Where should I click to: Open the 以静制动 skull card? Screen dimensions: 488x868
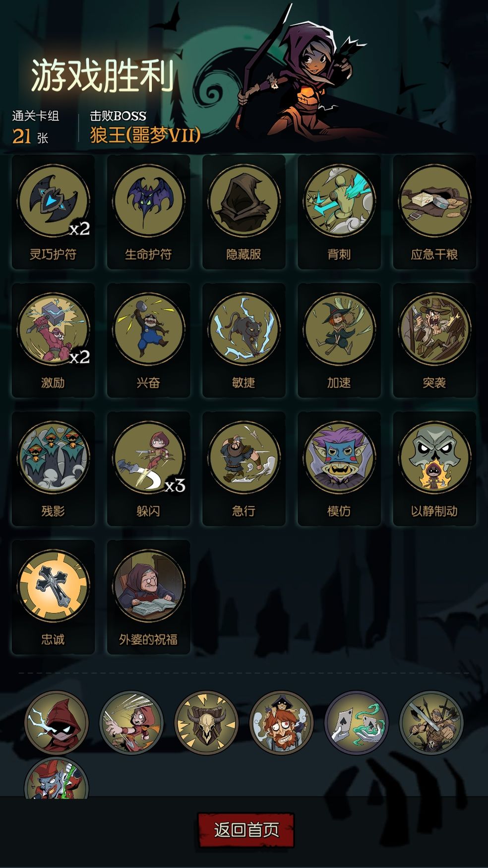tap(434, 468)
